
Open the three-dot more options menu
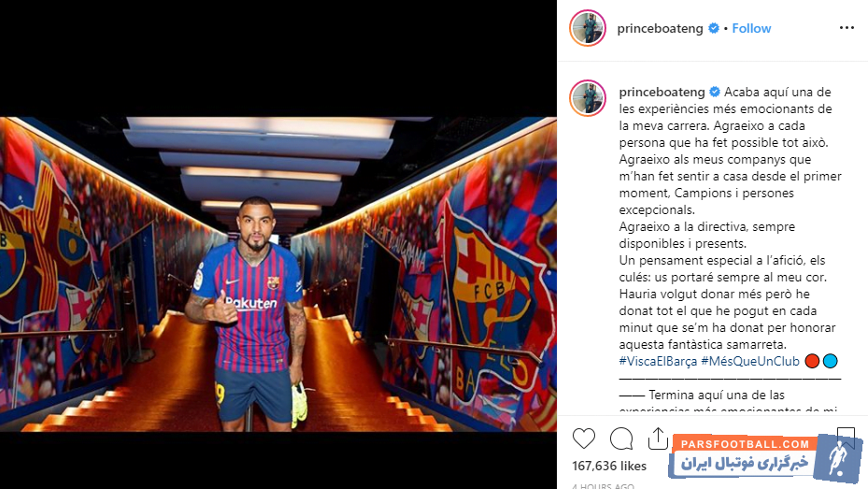[847, 28]
